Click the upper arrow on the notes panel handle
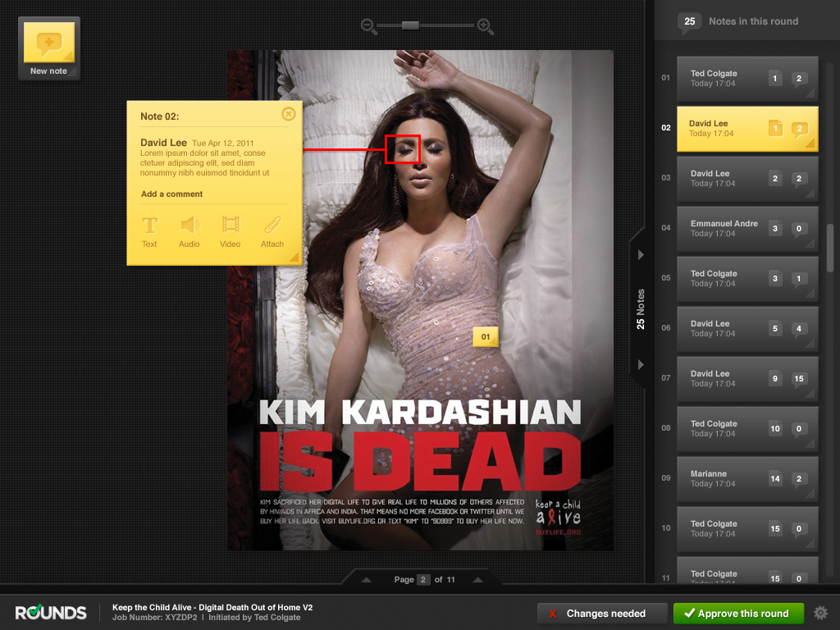This screenshot has height=630, width=840. click(x=641, y=255)
